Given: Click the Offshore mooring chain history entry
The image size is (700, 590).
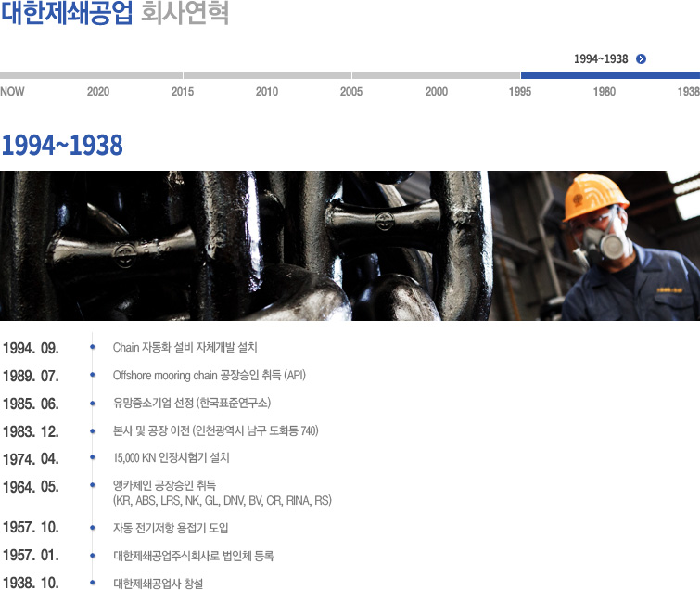Looking at the screenshot, I should point(209,376).
